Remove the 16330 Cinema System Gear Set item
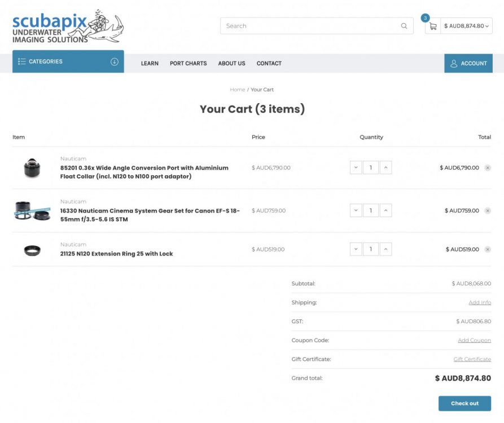Viewport: 504px width, 423px height. [x=488, y=211]
